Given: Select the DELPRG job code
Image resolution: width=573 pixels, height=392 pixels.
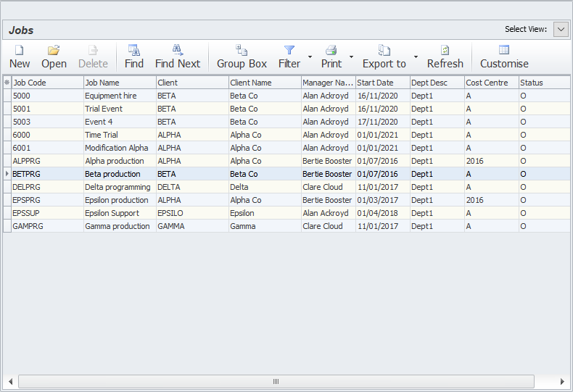Looking at the screenshot, I should 47,187.
